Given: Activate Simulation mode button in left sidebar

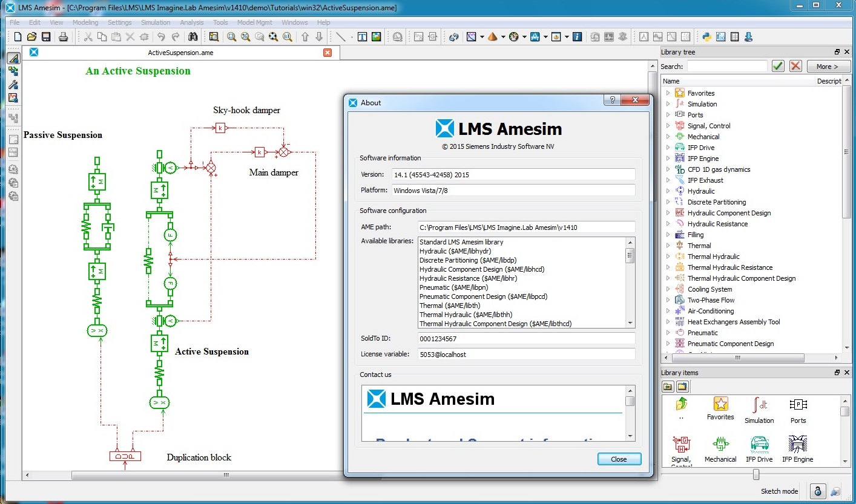Looking at the screenshot, I should coord(13,97).
